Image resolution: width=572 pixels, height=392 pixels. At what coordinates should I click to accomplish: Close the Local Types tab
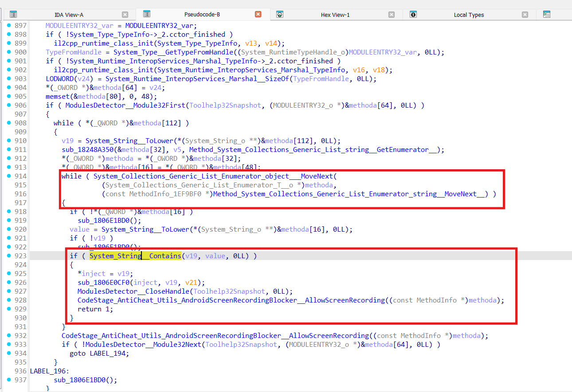pos(525,15)
